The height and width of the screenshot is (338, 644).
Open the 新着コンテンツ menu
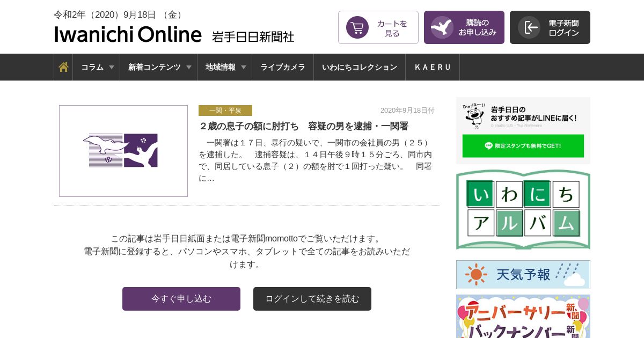pos(159,67)
